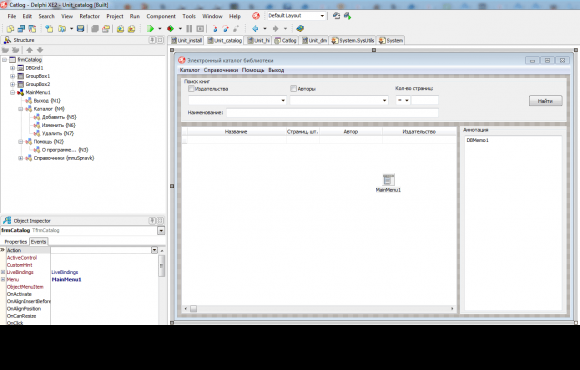Collapse the Каталог (N4) menu node
Viewport: 580px width, 370px height.
(21, 109)
